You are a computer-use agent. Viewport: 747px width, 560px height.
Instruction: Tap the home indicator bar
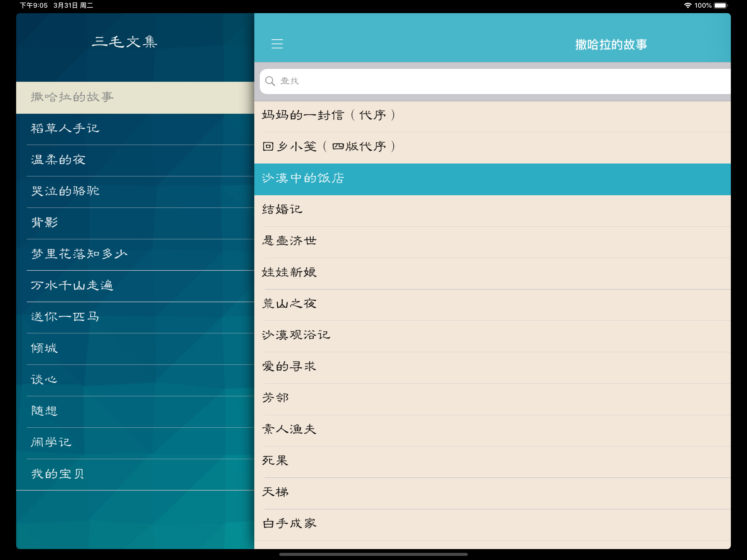(373, 554)
